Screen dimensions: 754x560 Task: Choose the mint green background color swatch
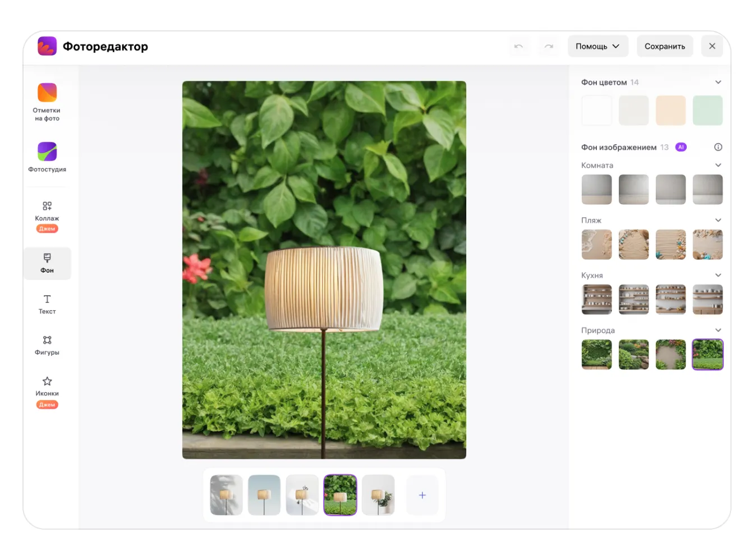pos(707,110)
